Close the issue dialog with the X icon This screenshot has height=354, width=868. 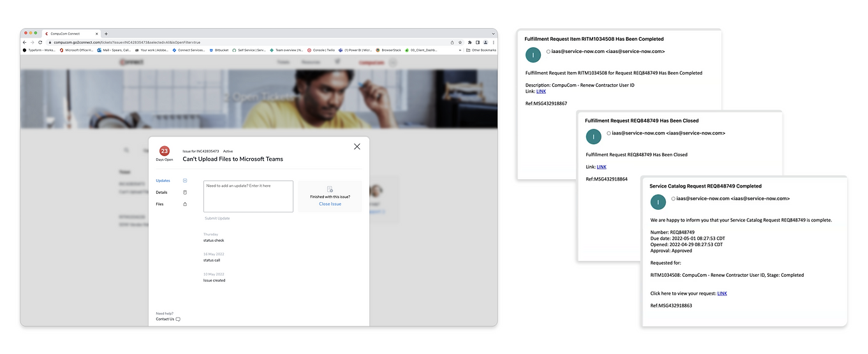click(357, 147)
